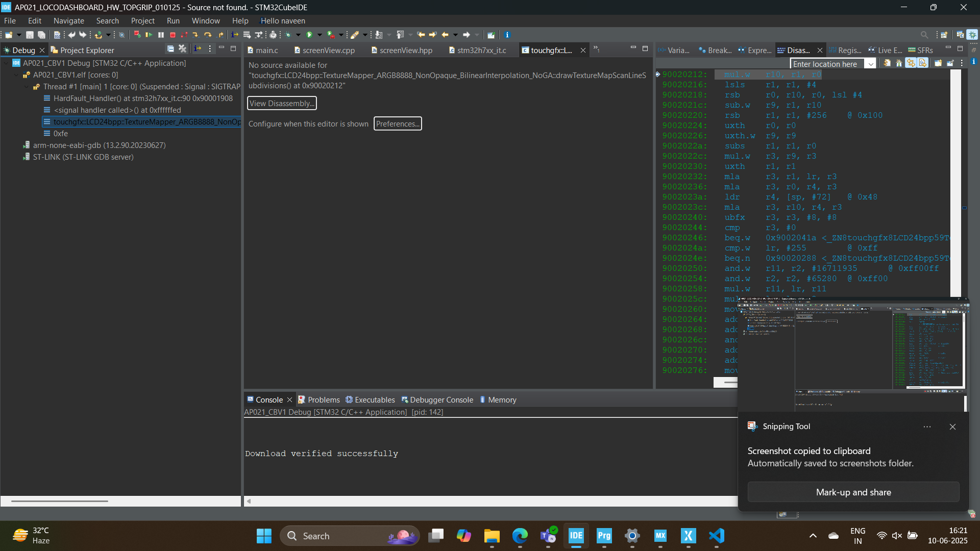Open the Run button dropdown arrow

pyautogui.click(x=320, y=35)
